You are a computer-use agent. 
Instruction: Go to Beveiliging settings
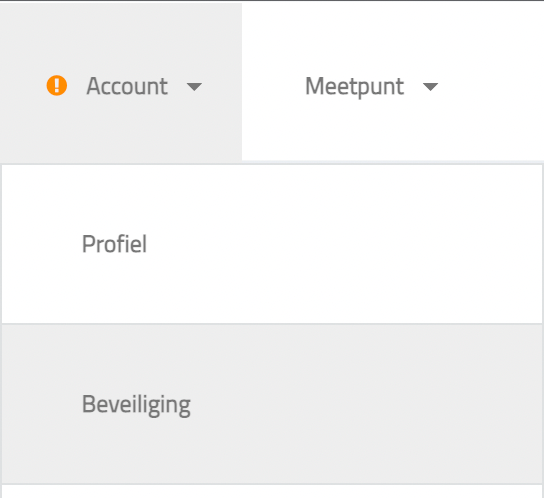(x=272, y=404)
